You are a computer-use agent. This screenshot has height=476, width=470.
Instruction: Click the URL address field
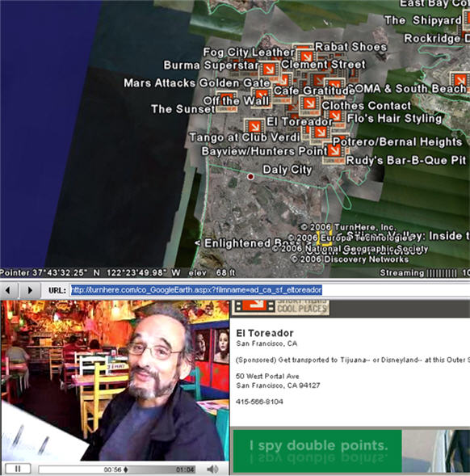coord(270,290)
